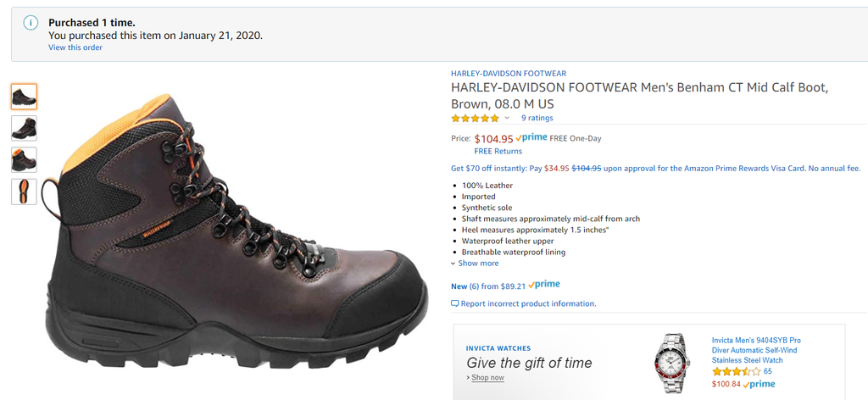The width and height of the screenshot is (868, 400).
Task: Select the third boot thumbnail
Action: pos(24,159)
